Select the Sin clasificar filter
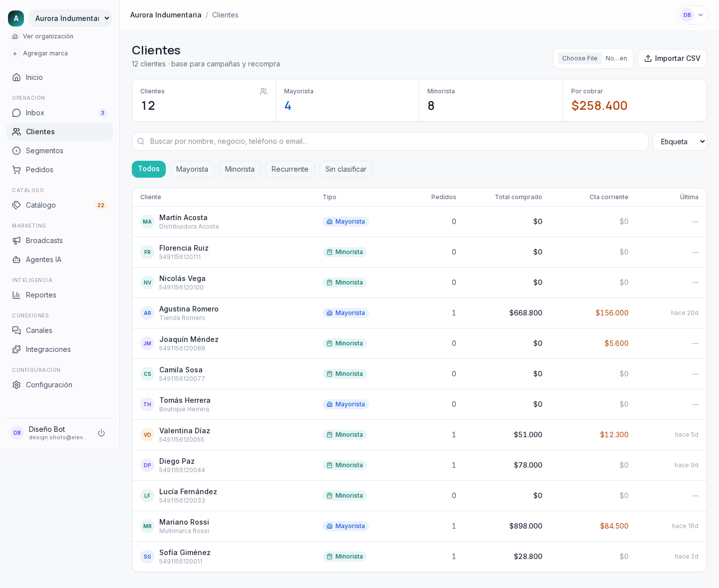Screen dimensions: 719x588 click(x=346, y=169)
